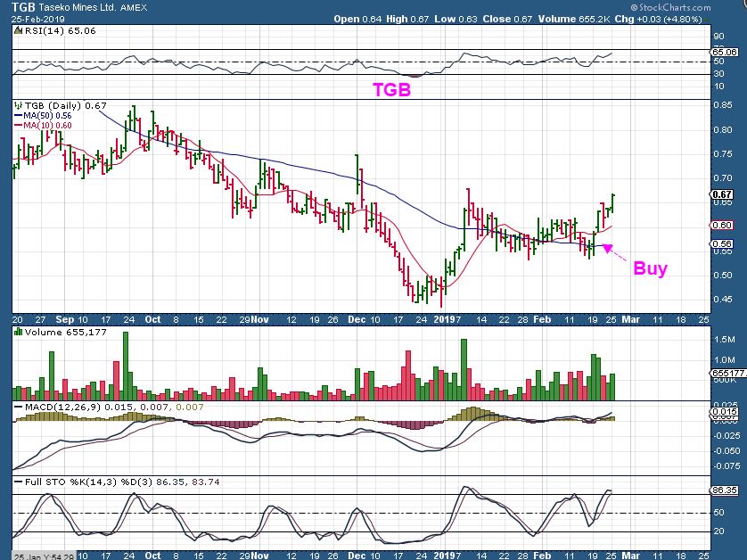This screenshot has height=560, width=747.
Task: Click the 30 level on the RSI axis
Action: 718,74
